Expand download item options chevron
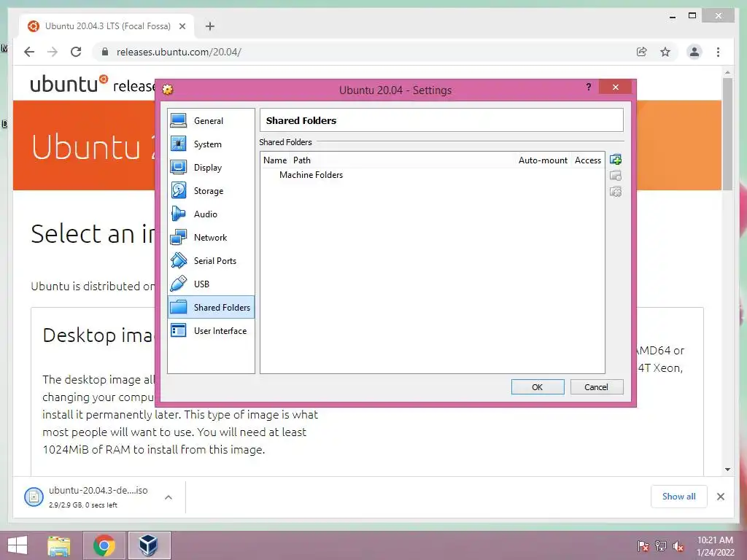 (169, 497)
